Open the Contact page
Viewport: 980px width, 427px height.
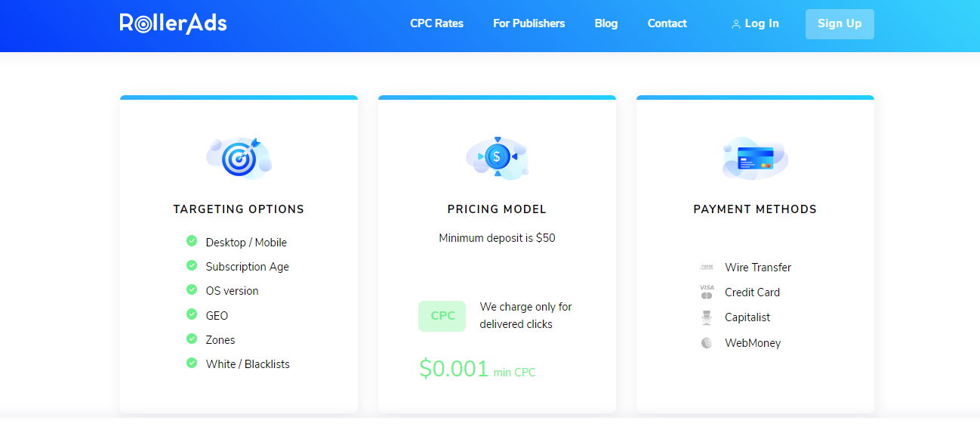(667, 23)
